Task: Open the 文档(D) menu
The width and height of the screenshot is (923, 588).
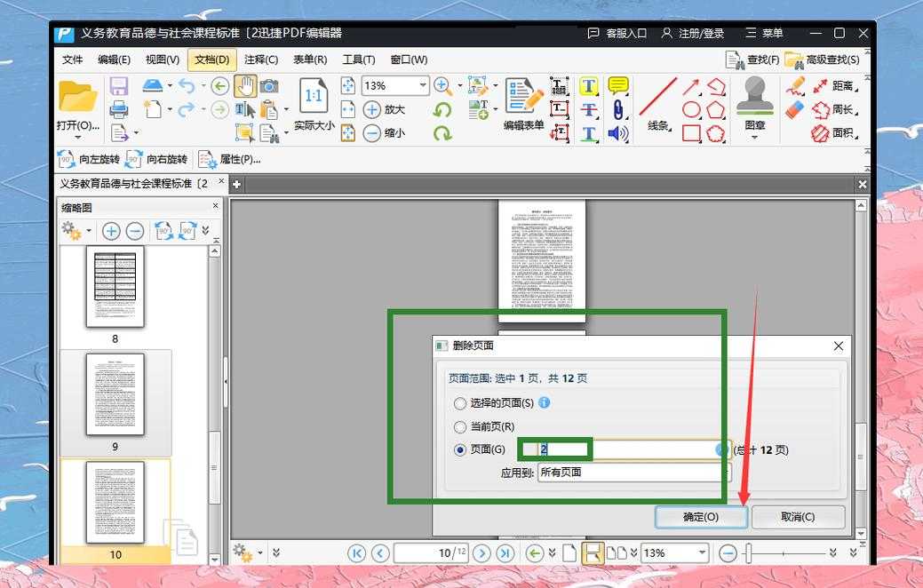Action: [211, 60]
